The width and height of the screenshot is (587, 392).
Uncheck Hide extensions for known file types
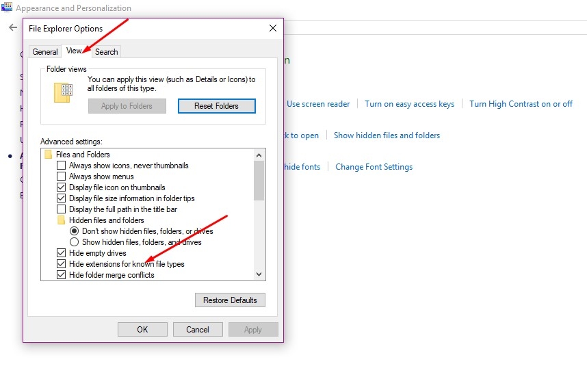(61, 264)
